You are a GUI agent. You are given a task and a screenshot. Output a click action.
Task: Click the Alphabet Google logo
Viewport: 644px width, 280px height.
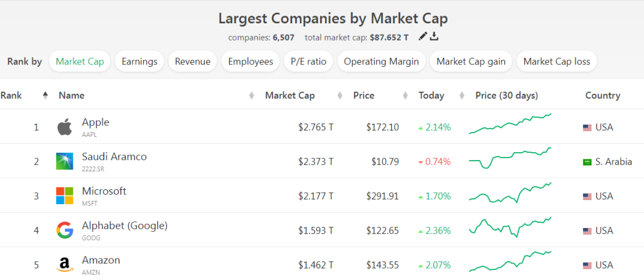tap(64, 230)
